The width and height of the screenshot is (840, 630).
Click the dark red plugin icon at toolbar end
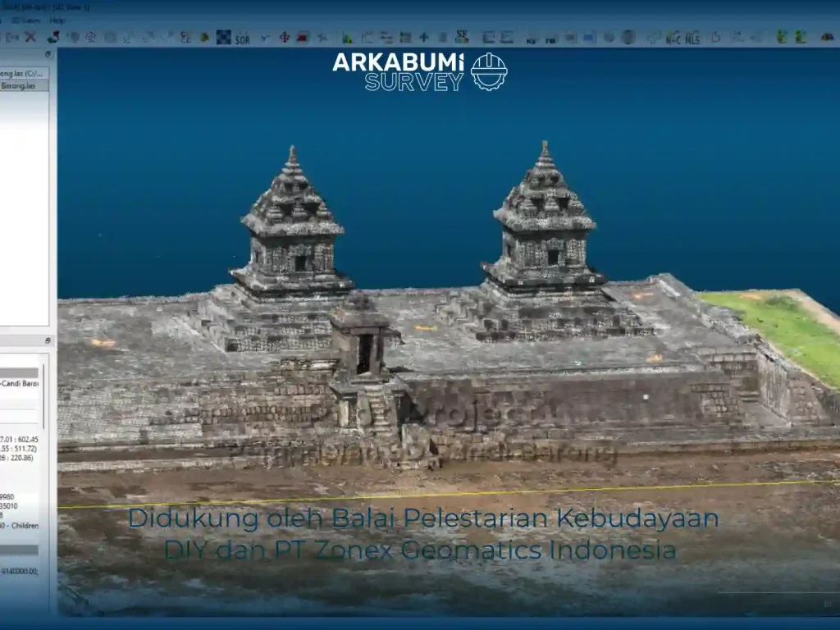pos(828,37)
